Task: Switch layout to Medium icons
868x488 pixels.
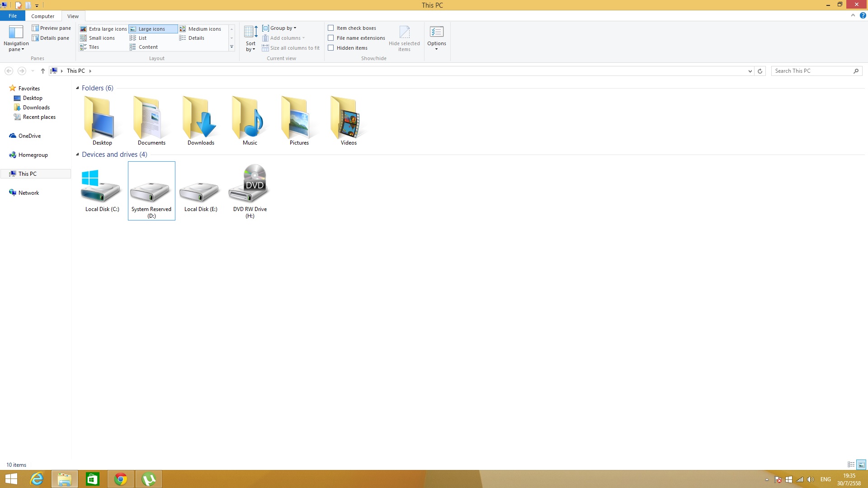Action: [200, 29]
